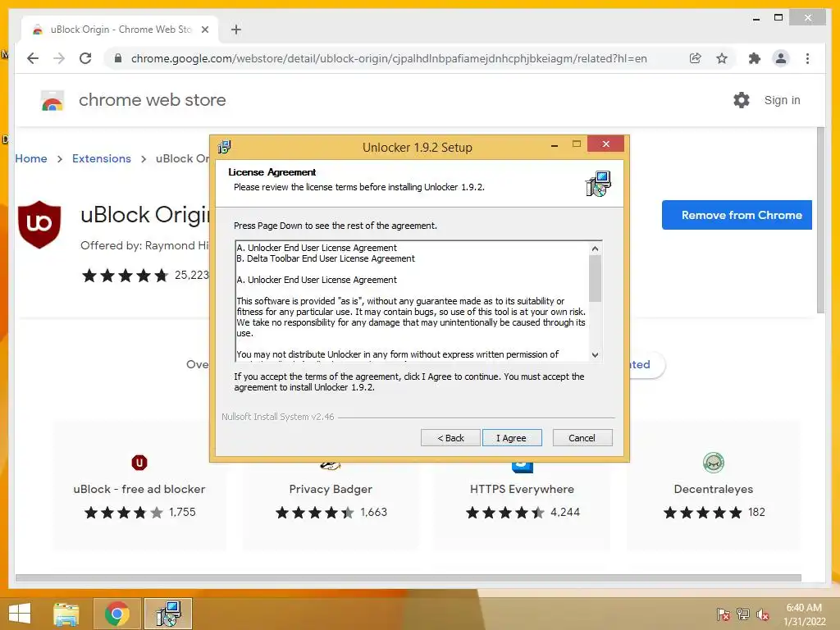Go back in Chrome browser
The image size is (840, 630).
[33, 58]
